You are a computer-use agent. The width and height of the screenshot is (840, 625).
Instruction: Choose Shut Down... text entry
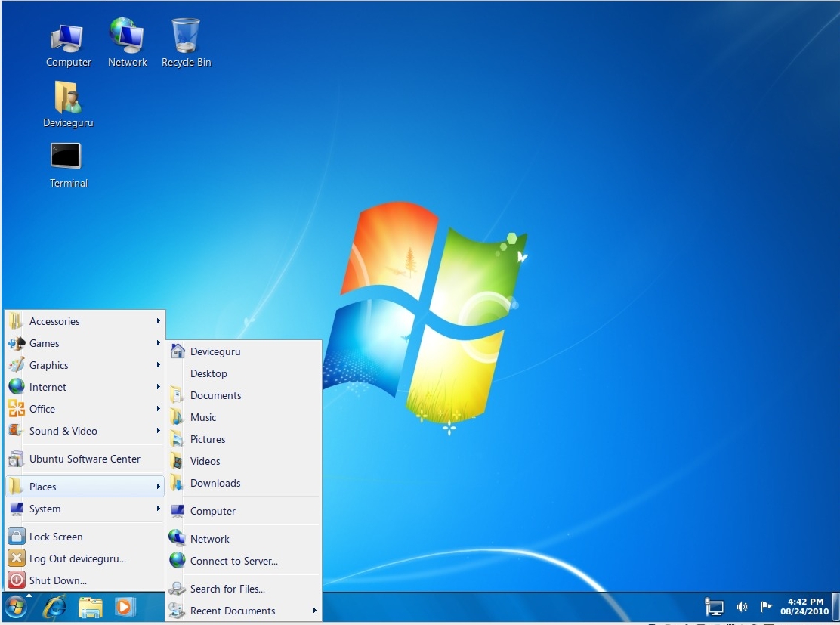click(x=58, y=580)
